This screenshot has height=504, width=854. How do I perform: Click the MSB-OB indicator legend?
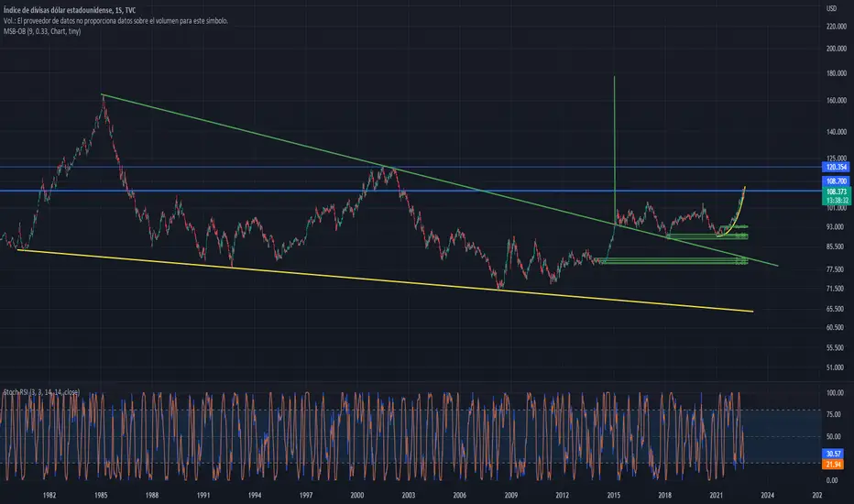(x=42, y=31)
